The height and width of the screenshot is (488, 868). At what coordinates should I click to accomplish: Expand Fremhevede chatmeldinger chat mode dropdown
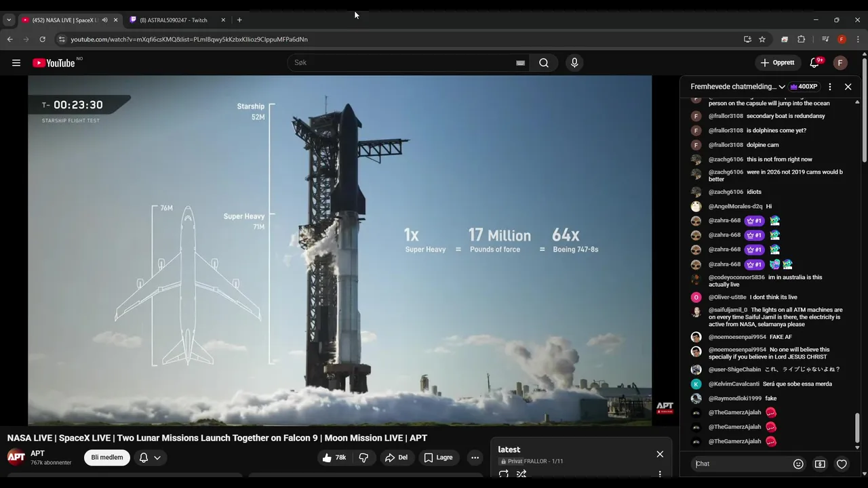pyautogui.click(x=738, y=87)
